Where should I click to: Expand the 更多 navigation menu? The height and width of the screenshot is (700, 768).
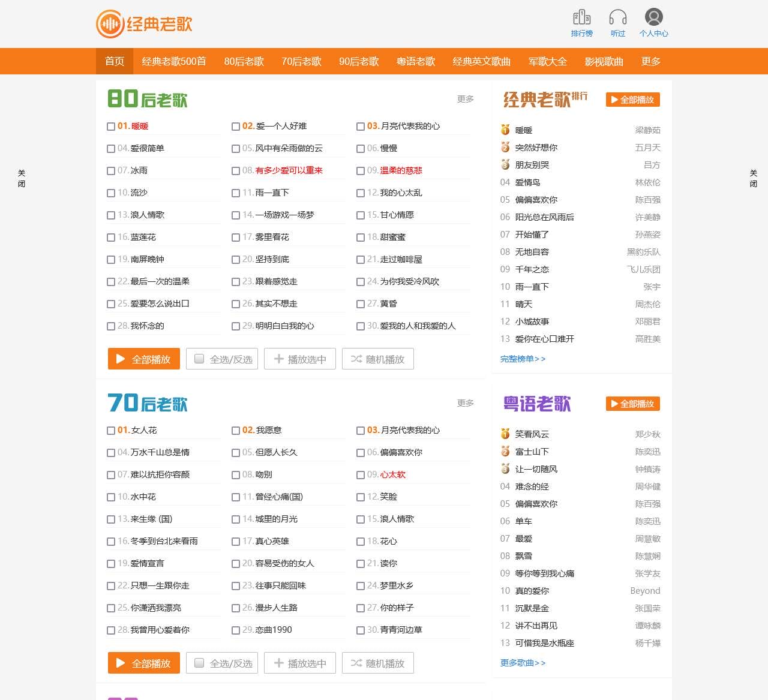click(x=651, y=61)
